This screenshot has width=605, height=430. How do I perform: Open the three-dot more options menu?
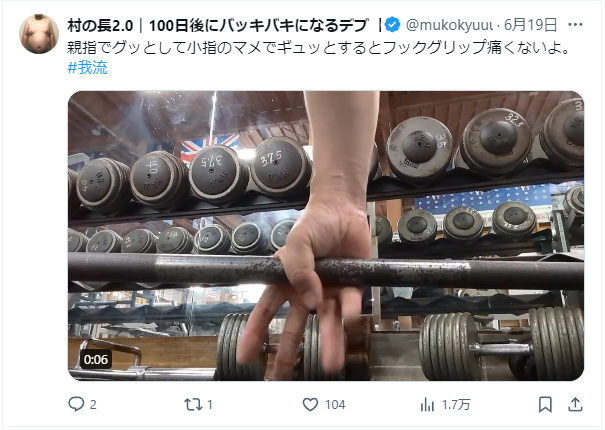pos(575,25)
